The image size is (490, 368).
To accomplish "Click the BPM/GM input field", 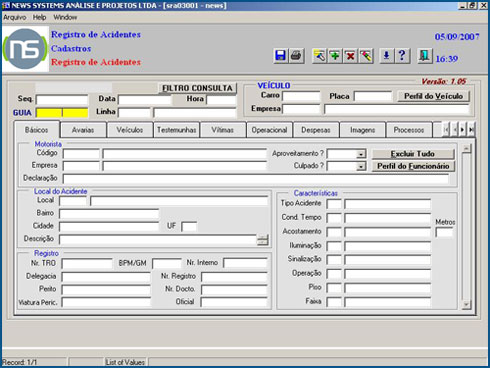I will 167,264.
